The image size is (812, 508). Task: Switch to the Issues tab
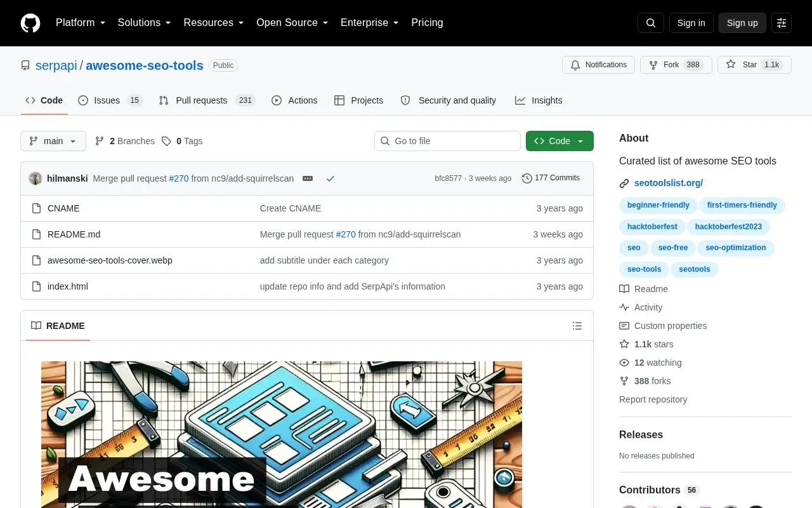pos(110,100)
